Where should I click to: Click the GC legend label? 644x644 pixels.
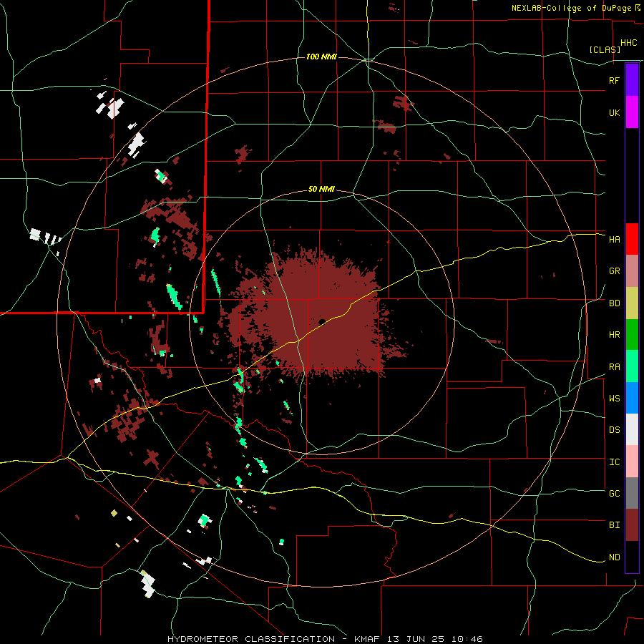[x=614, y=493]
